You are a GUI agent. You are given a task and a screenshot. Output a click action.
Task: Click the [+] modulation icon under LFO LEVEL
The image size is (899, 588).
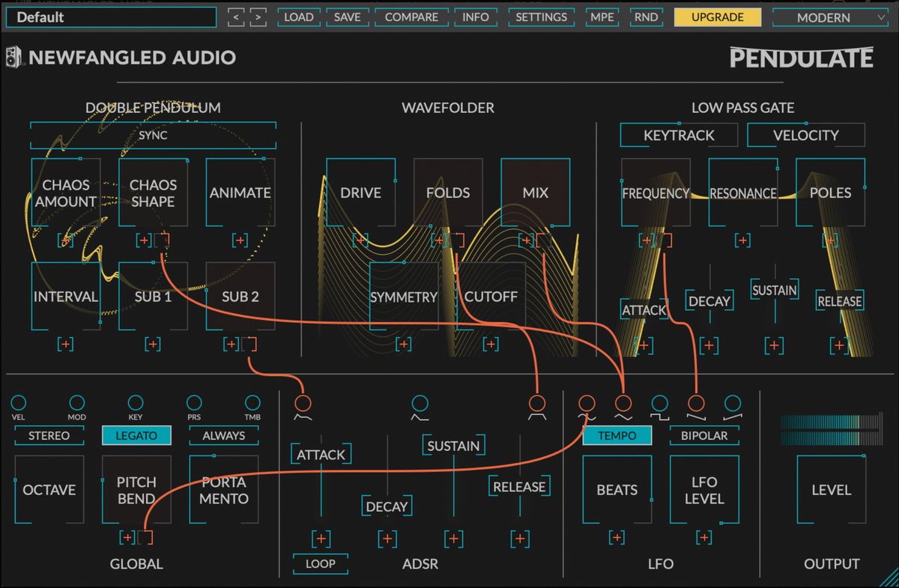click(704, 537)
